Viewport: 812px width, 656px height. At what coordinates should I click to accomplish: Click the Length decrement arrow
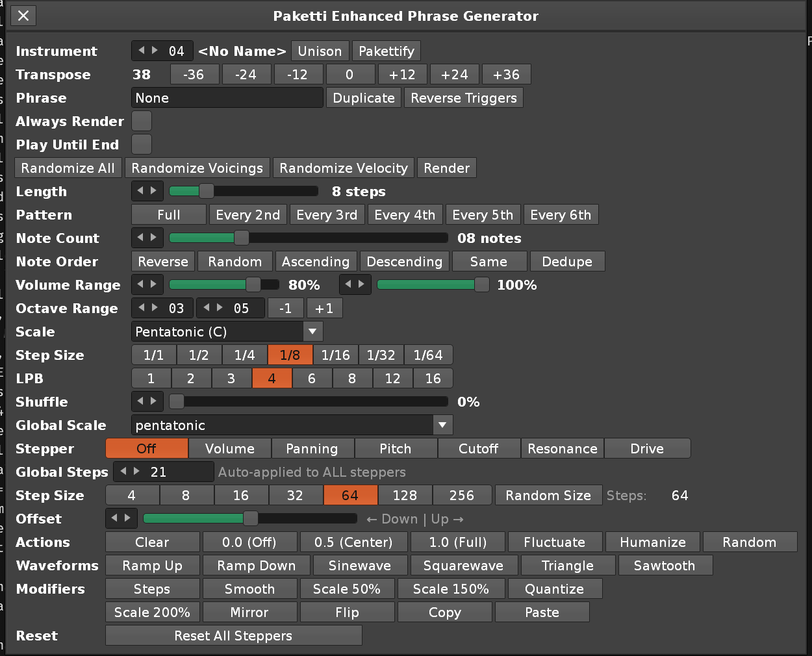point(140,191)
